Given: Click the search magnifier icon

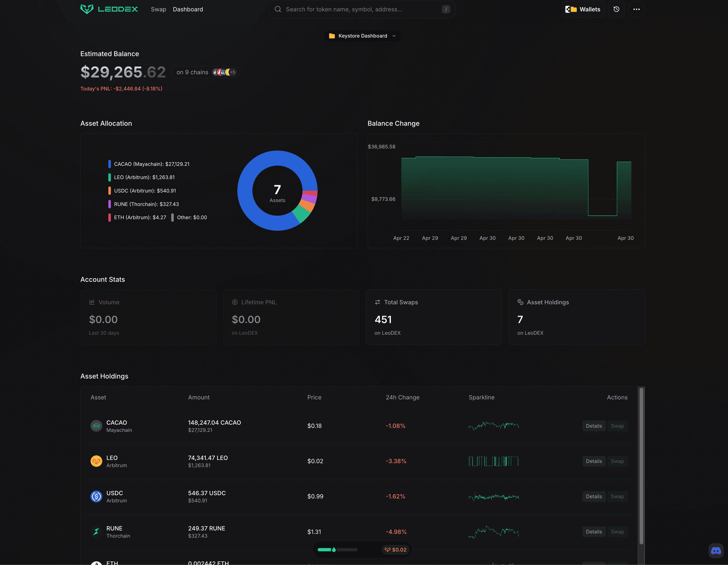Looking at the screenshot, I should [x=278, y=9].
